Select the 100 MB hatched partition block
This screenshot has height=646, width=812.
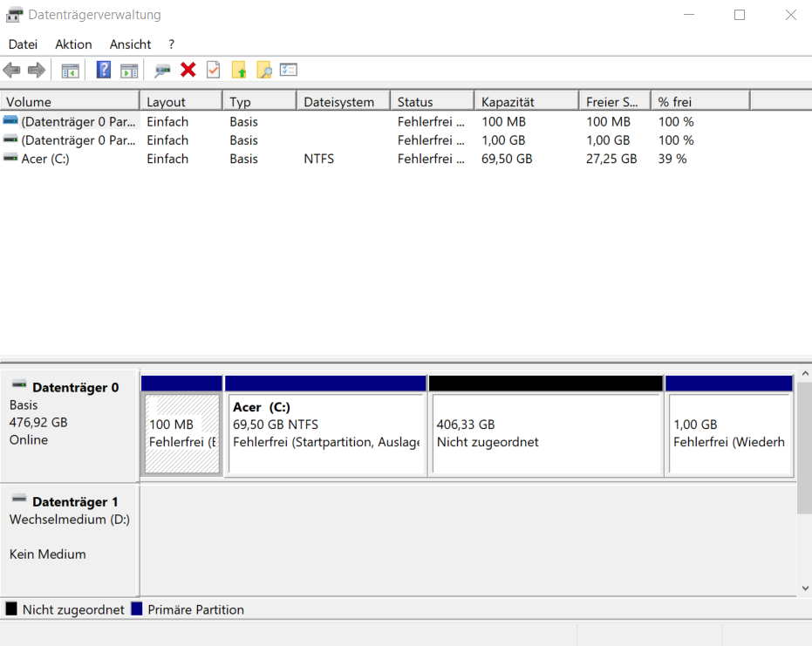tap(181, 434)
